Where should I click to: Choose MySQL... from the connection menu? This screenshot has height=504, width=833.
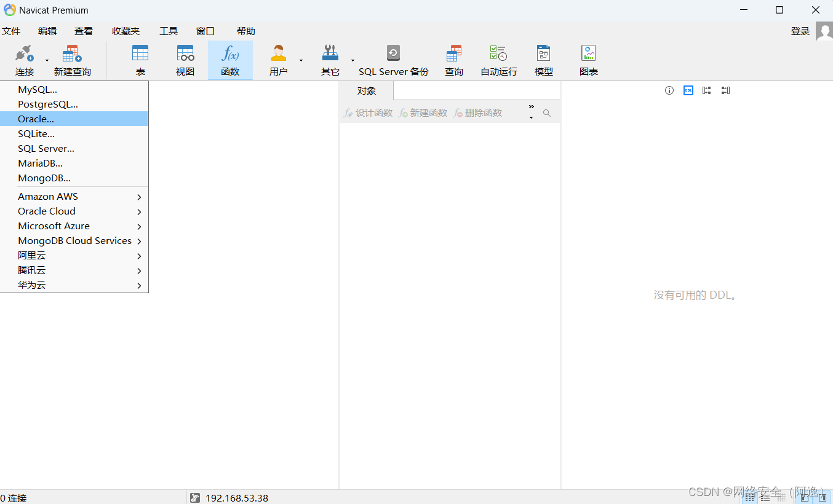coord(74,90)
